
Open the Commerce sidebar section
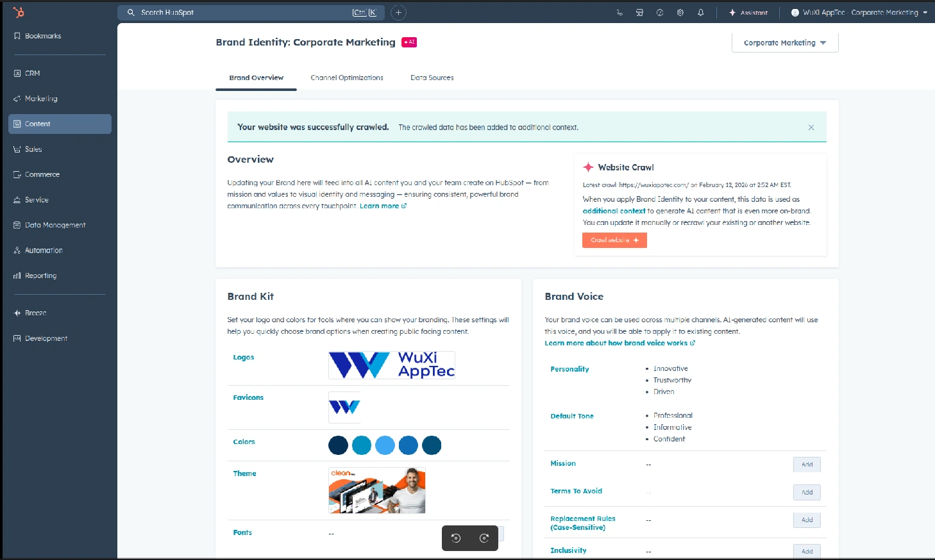[x=60, y=174]
